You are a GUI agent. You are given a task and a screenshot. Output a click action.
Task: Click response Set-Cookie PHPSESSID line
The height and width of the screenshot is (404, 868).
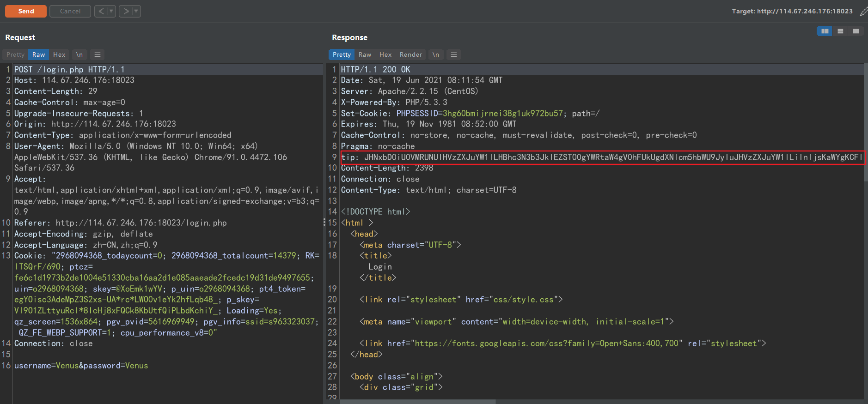[470, 114]
